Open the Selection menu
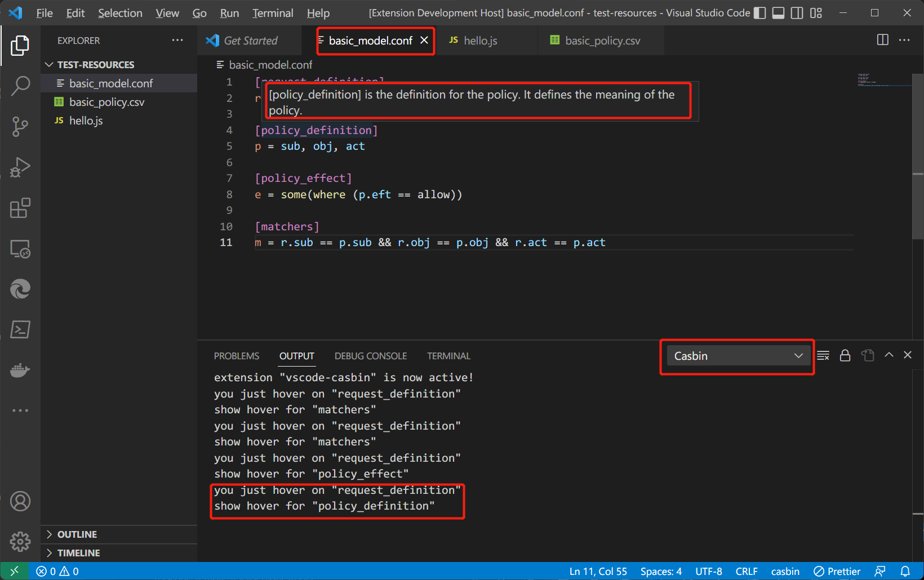This screenshot has width=924, height=580. tap(120, 13)
